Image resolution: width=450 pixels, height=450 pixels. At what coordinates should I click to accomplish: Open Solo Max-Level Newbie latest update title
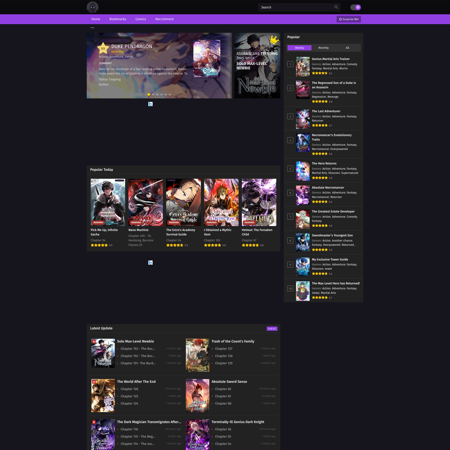click(135, 341)
